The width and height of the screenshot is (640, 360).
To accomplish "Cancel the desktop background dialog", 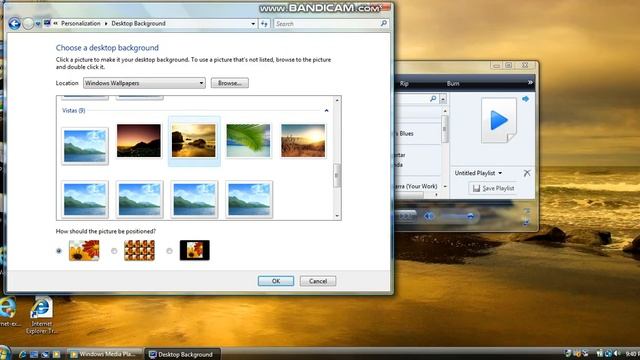I will [318, 281].
